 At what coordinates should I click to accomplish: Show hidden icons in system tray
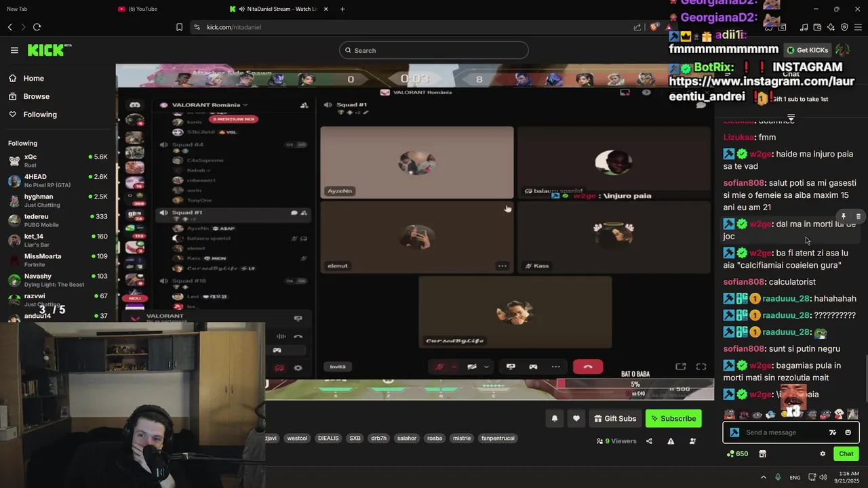[x=763, y=477]
